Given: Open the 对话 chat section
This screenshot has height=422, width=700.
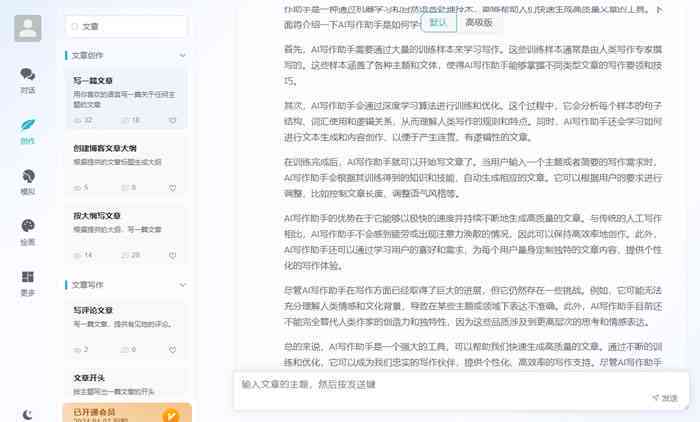Looking at the screenshot, I should (x=28, y=80).
